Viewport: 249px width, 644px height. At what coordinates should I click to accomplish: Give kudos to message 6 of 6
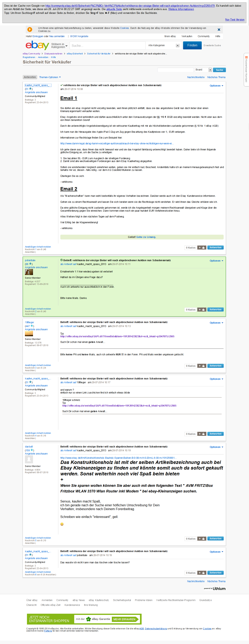tap(202, 573)
